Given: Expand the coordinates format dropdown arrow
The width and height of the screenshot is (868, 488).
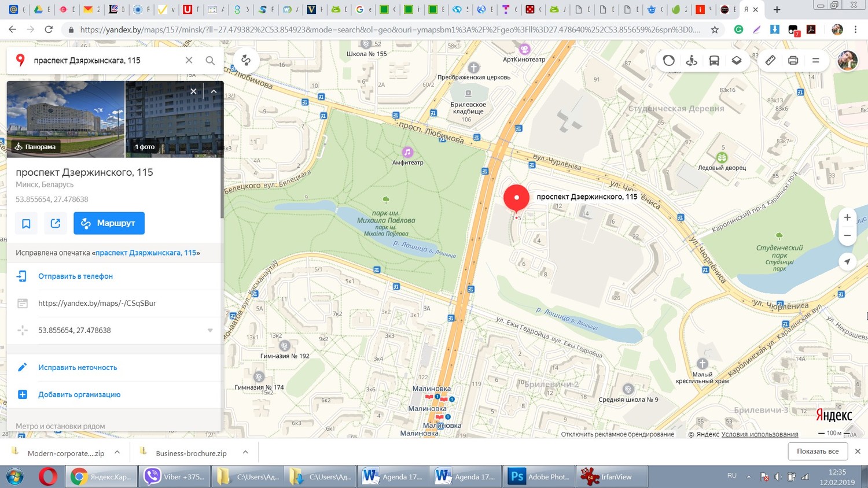Looking at the screenshot, I should coord(210,330).
